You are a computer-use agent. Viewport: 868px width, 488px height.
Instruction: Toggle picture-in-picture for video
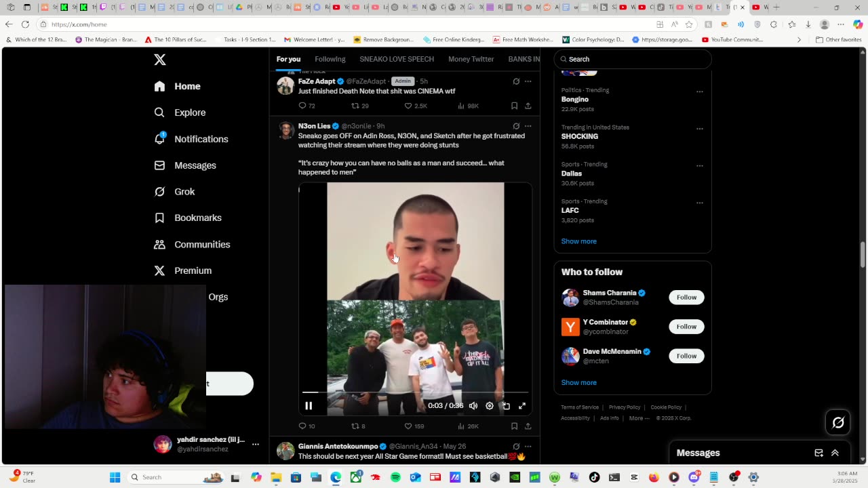click(x=506, y=405)
